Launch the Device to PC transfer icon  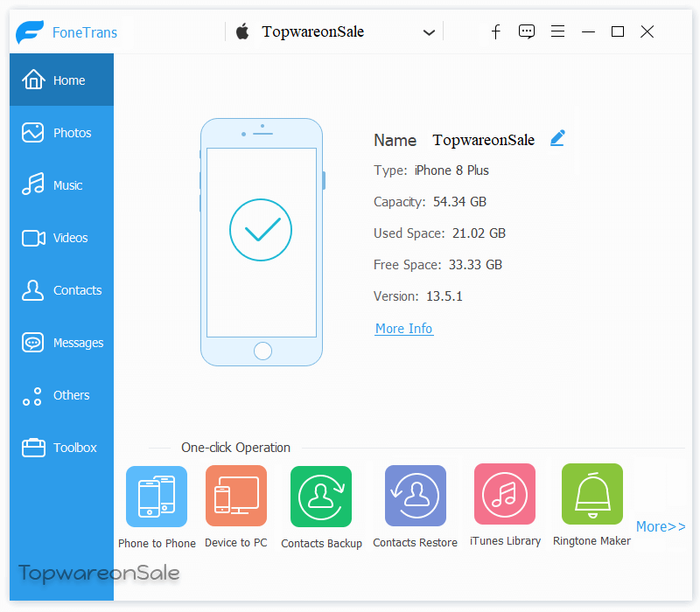pos(236,496)
